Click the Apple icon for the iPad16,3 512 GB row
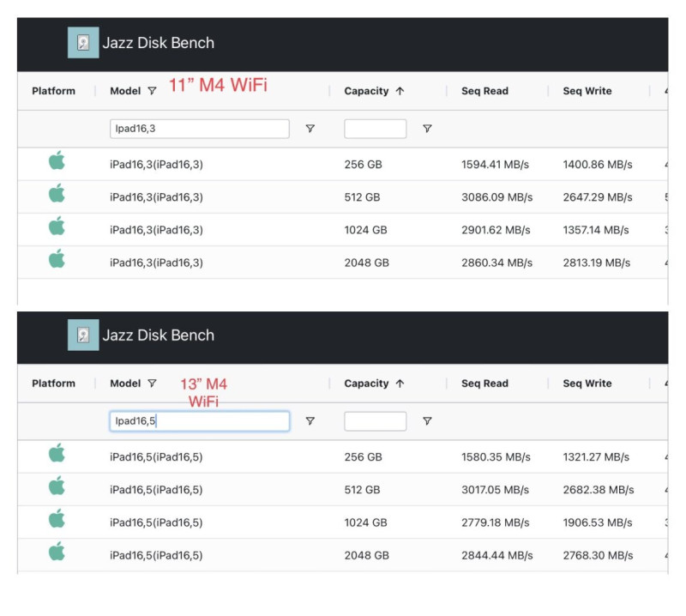 [x=57, y=193]
